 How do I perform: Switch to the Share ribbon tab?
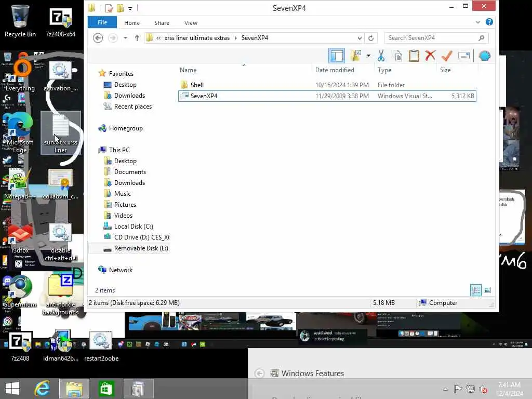162,23
